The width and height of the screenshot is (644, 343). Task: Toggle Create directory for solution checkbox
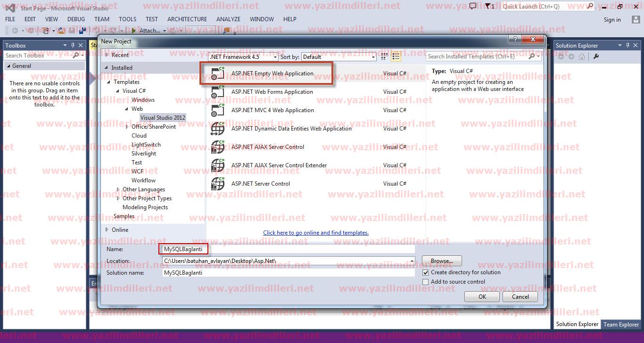426,272
